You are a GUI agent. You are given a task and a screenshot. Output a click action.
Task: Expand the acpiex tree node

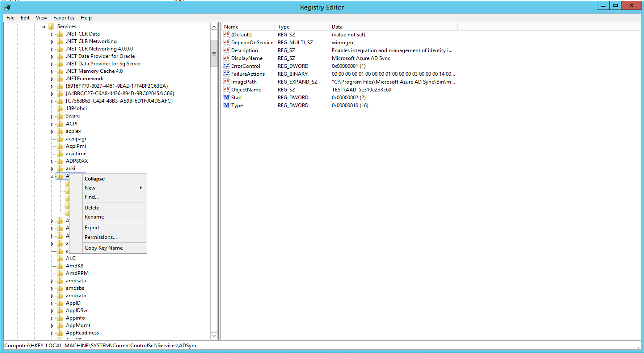click(x=52, y=131)
